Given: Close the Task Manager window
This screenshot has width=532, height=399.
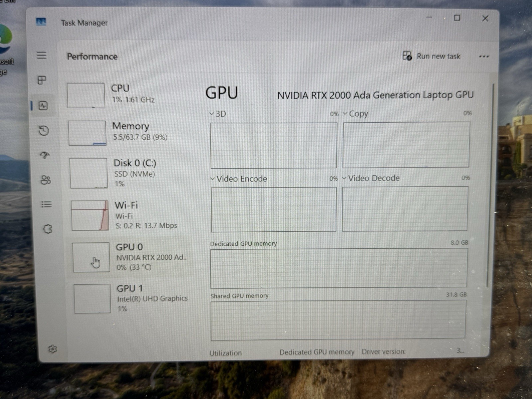Looking at the screenshot, I should [x=485, y=18].
